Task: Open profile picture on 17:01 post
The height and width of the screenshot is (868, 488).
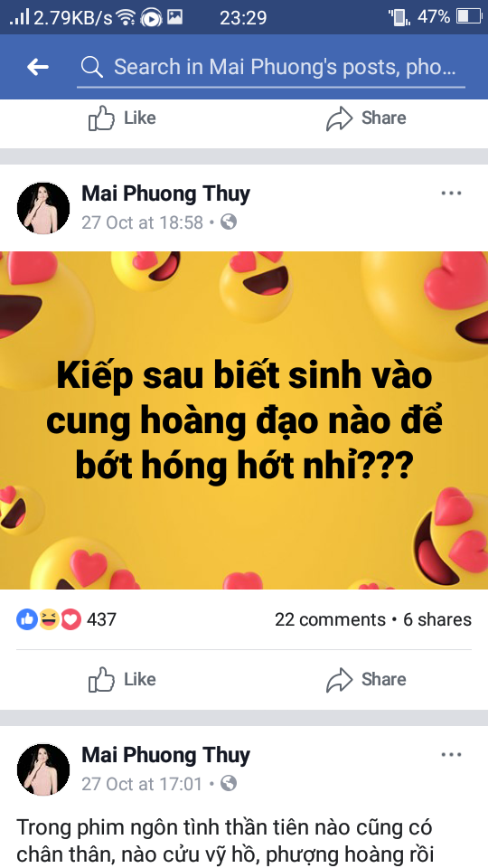Action: (43, 769)
